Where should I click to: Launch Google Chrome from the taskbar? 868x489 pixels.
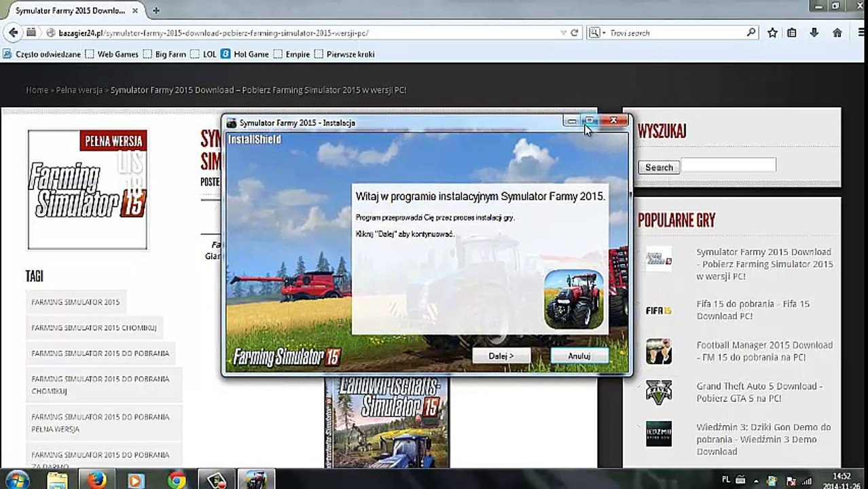tap(177, 480)
